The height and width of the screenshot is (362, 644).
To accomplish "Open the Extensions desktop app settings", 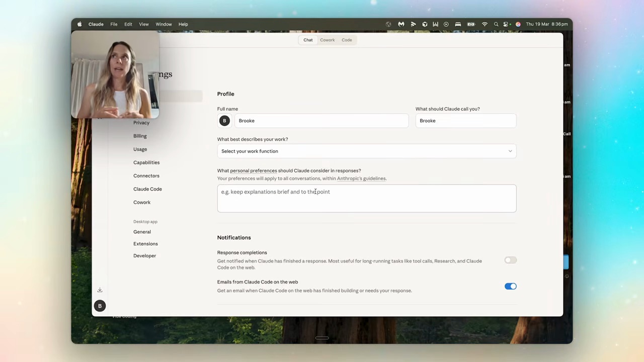I will [145, 244].
